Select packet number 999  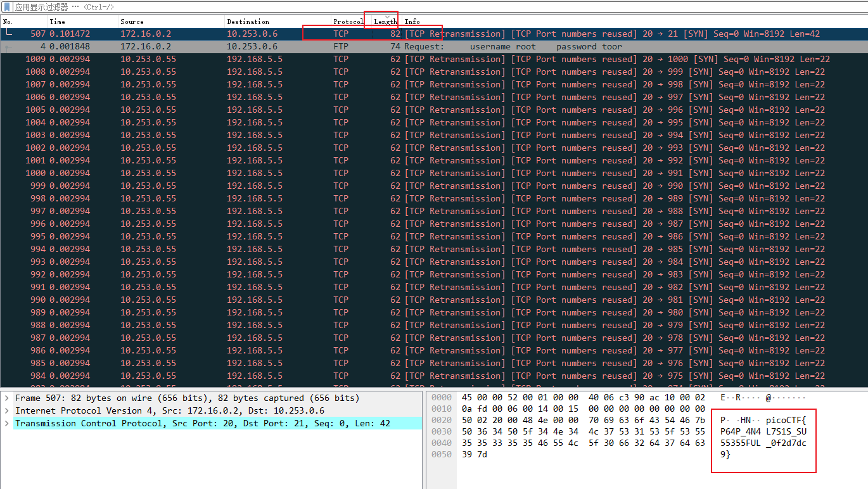coord(433,186)
